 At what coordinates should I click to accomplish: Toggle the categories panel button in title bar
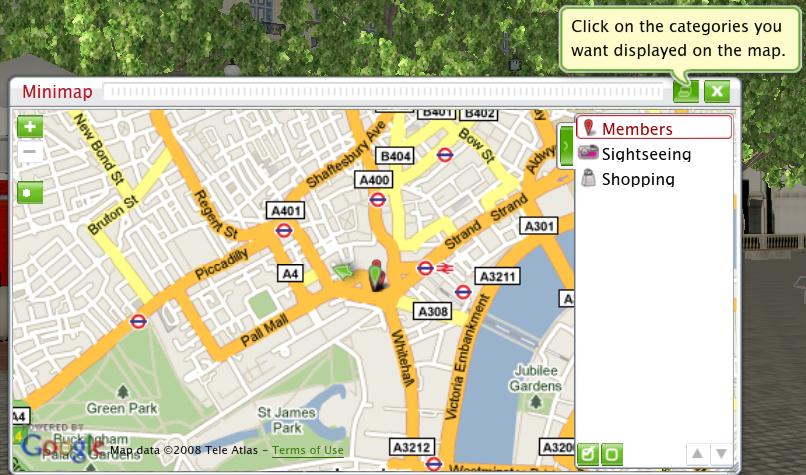tap(686, 92)
